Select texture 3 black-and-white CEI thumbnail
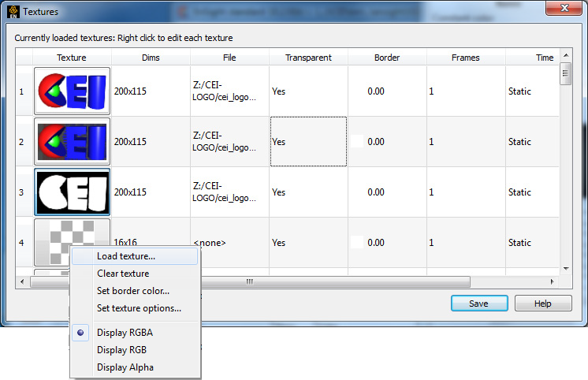The image size is (588, 380). (72, 192)
